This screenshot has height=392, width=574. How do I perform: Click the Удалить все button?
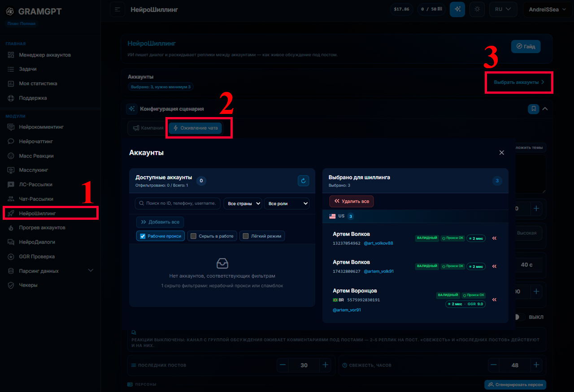point(352,201)
